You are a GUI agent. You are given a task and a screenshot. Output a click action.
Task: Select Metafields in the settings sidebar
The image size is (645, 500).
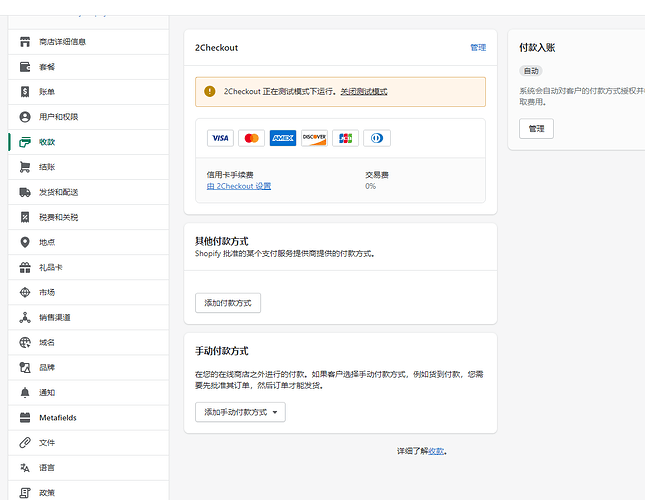[57, 417]
